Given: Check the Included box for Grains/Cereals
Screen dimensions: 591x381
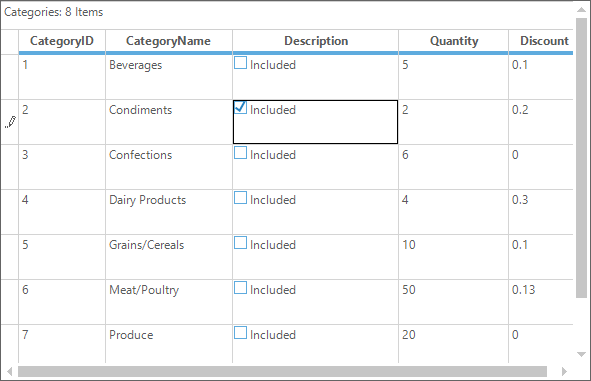Looking at the screenshot, I should click(240, 243).
